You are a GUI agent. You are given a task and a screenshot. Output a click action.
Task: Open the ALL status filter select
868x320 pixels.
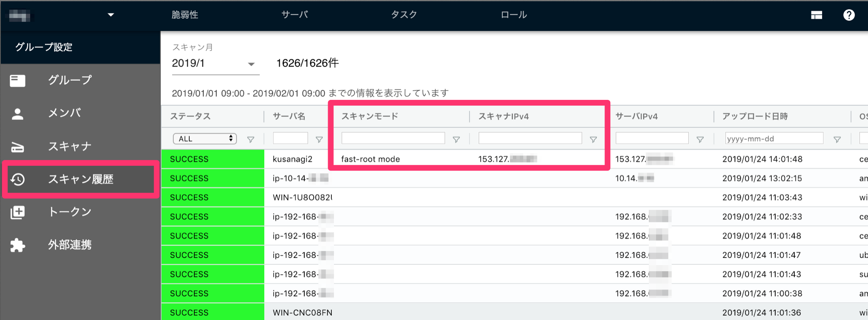tap(205, 139)
